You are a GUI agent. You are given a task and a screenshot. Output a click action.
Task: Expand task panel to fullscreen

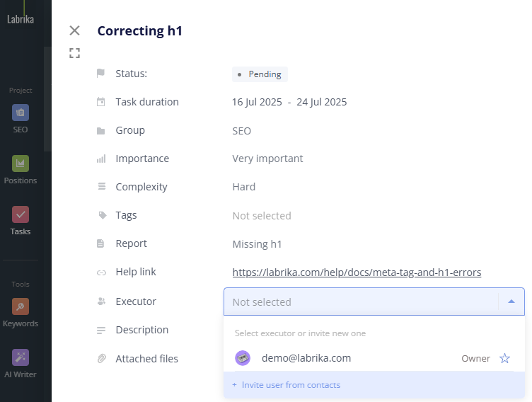point(74,53)
